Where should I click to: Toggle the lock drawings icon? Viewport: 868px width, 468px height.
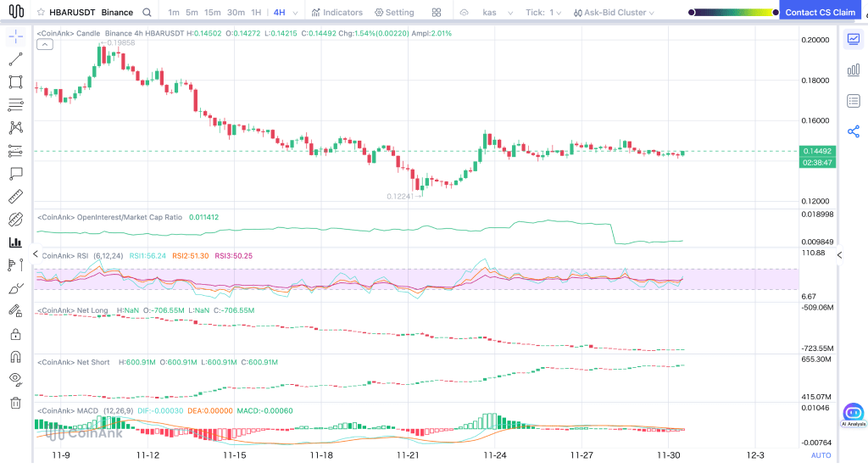pos(15,334)
